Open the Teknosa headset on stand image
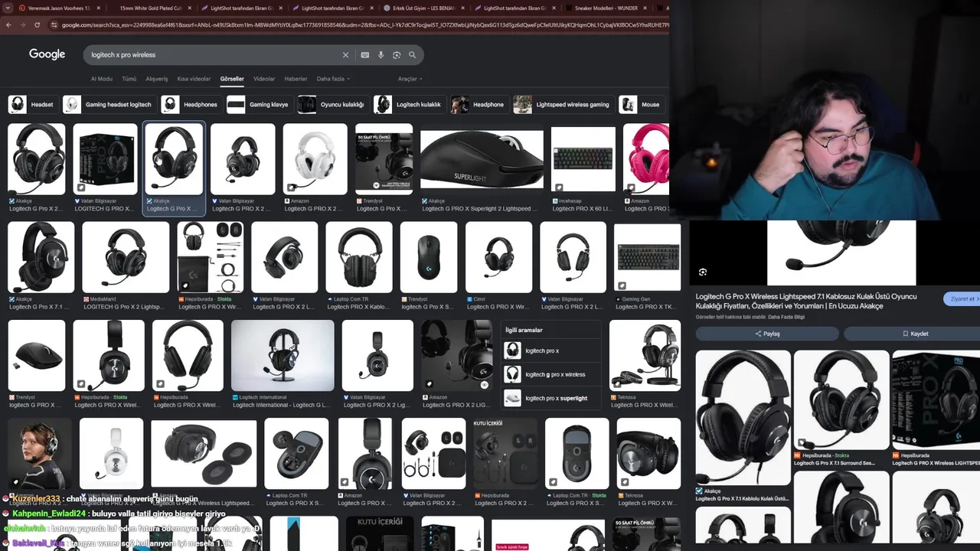The image size is (980, 551). [x=645, y=355]
